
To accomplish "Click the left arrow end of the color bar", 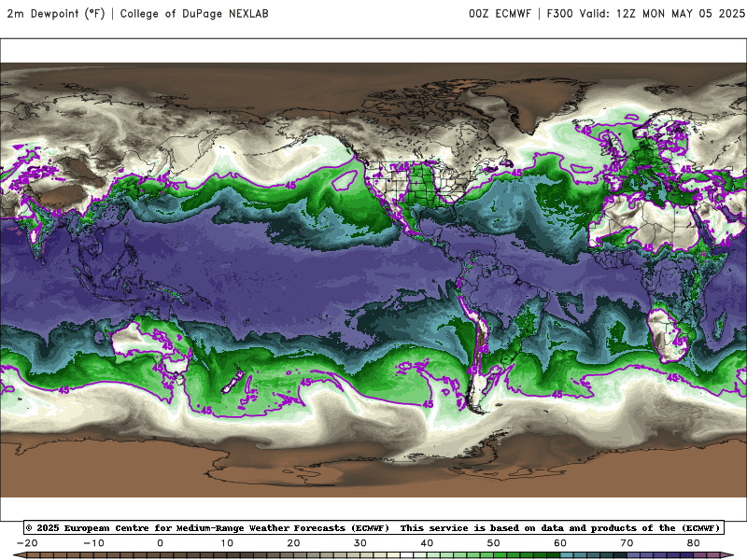I will coord(19,555).
